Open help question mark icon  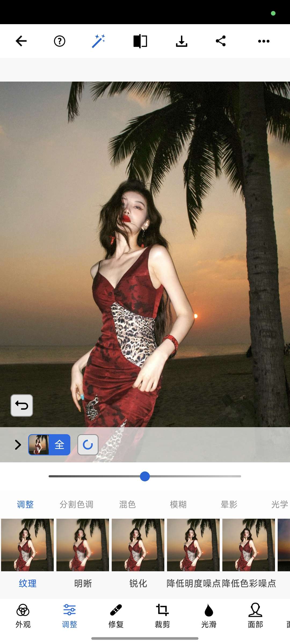60,41
